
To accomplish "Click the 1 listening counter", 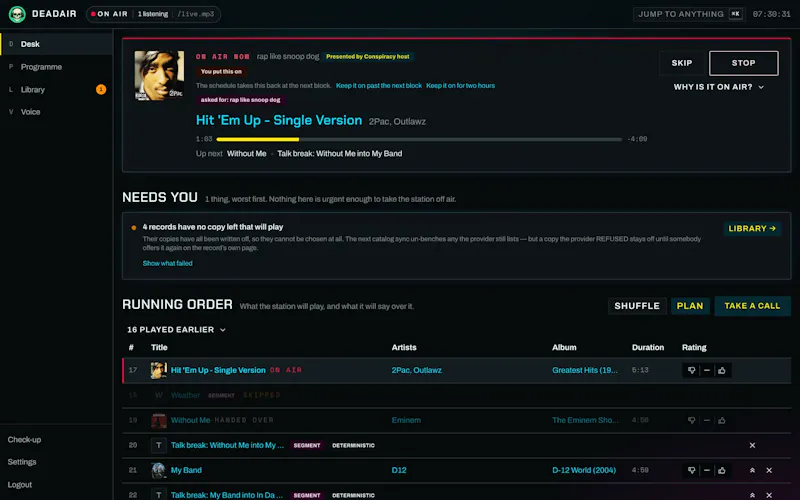I will 153,14.
